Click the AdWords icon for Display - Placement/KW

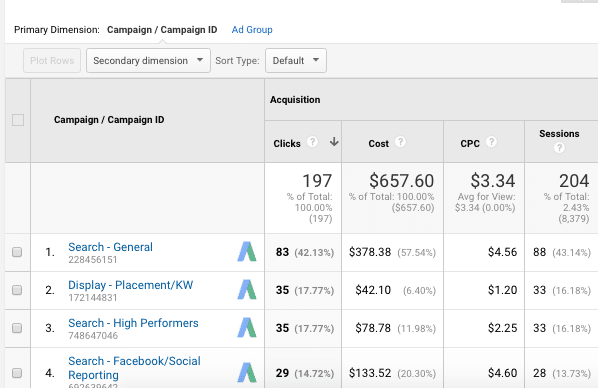247,290
